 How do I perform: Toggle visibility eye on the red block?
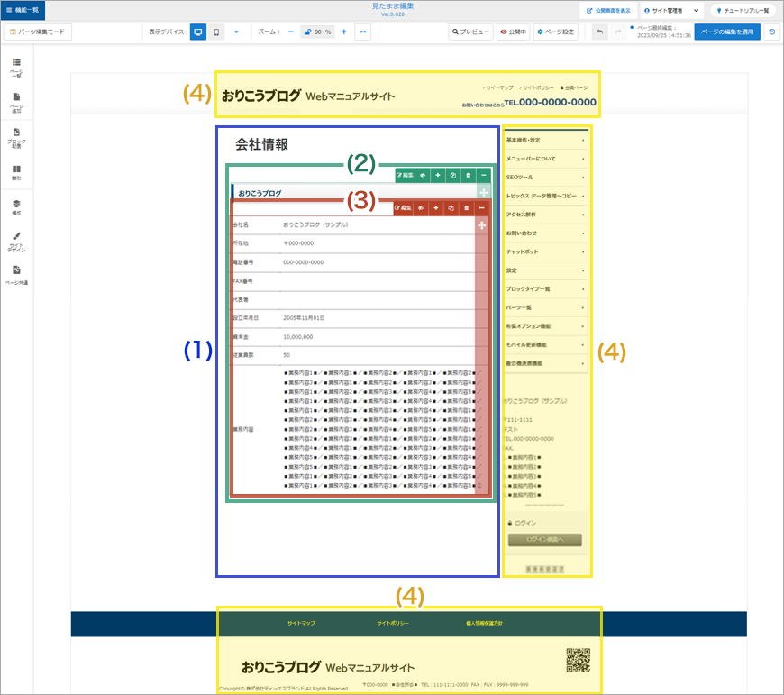421,208
